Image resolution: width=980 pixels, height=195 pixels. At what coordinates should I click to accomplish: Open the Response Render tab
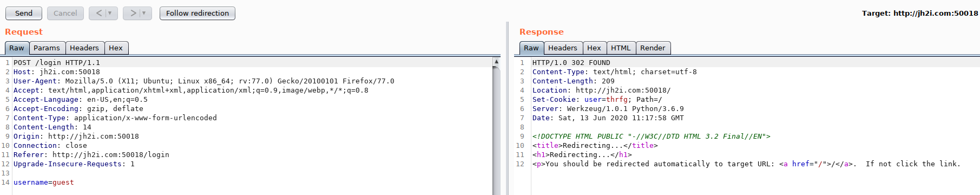[x=653, y=48]
